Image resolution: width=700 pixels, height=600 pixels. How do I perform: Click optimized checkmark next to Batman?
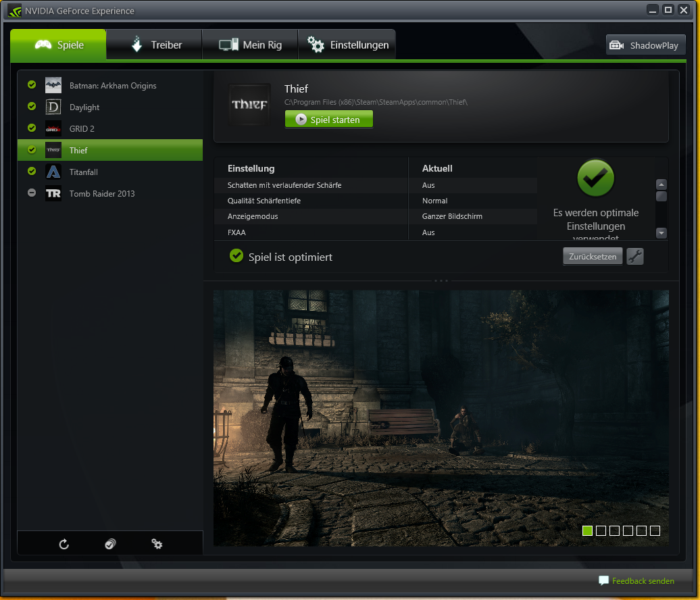click(x=32, y=84)
